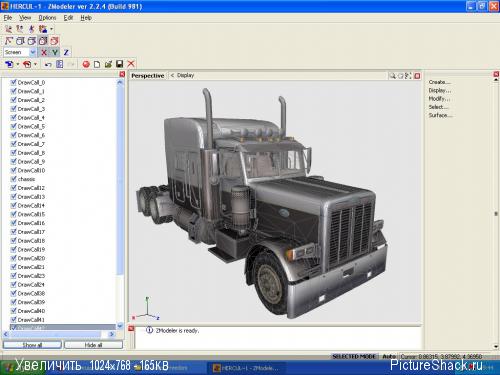Open red cube icon dropdown arrow

35,64
